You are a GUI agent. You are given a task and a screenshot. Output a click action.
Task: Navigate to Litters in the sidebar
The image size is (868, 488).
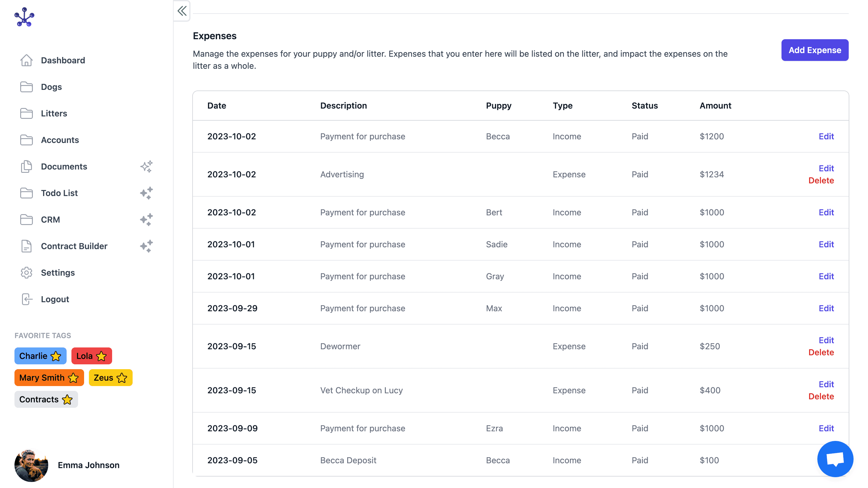[x=54, y=113]
